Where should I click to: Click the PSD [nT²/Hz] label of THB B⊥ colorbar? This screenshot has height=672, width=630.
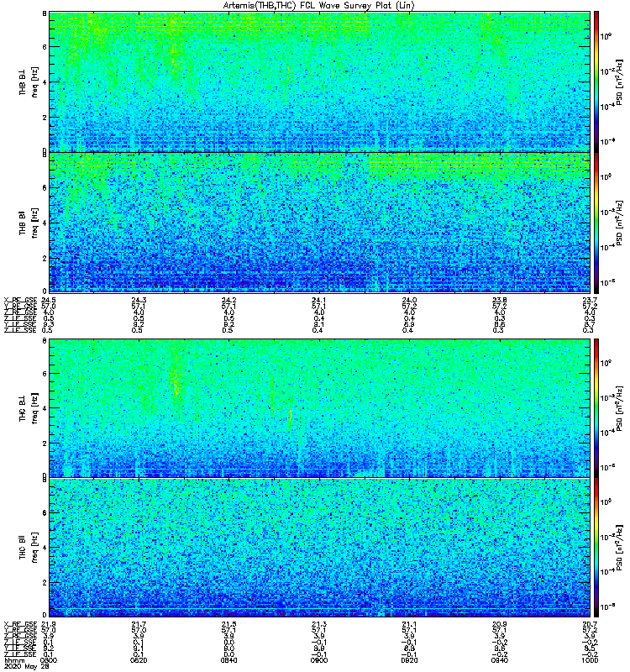(x=619, y=81)
